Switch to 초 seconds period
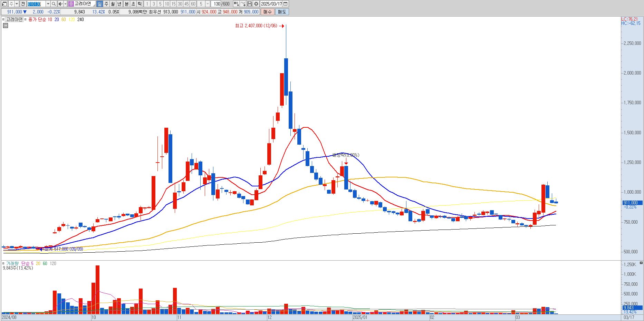The image size is (644, 321). (x=133, y=4)
